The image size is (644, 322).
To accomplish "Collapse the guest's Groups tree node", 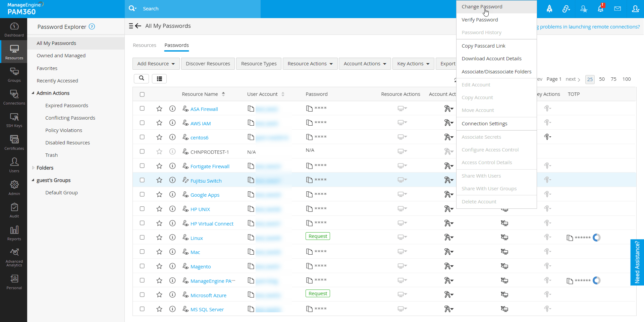I will (33, 180).
